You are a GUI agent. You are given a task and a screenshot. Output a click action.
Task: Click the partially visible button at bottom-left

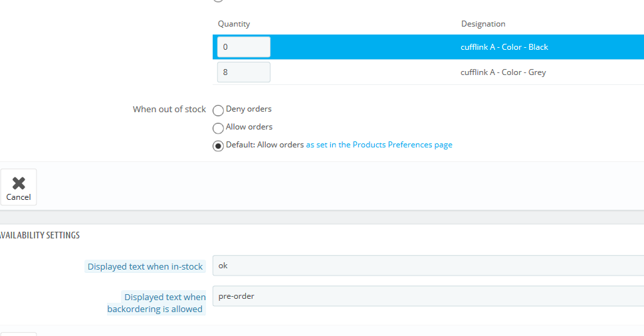18,333
